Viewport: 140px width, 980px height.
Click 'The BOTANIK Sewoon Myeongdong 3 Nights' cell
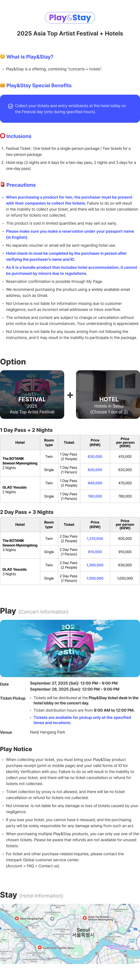[x=20, y=545]
